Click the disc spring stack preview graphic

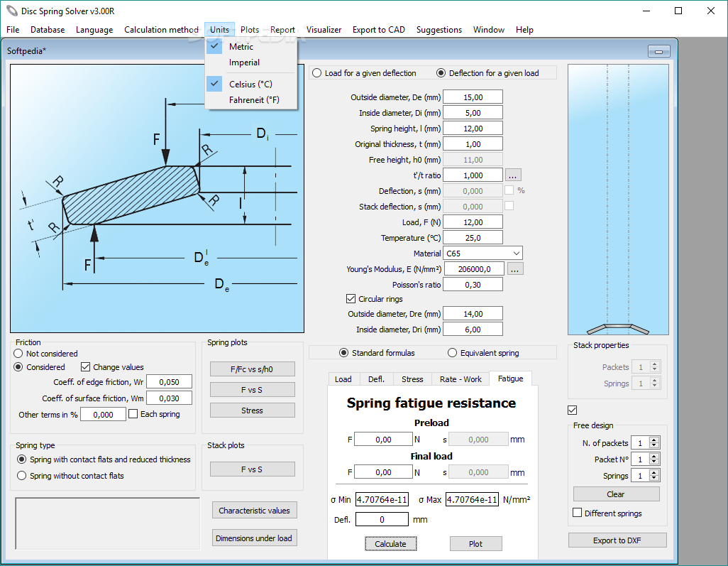tap(618, 200)
